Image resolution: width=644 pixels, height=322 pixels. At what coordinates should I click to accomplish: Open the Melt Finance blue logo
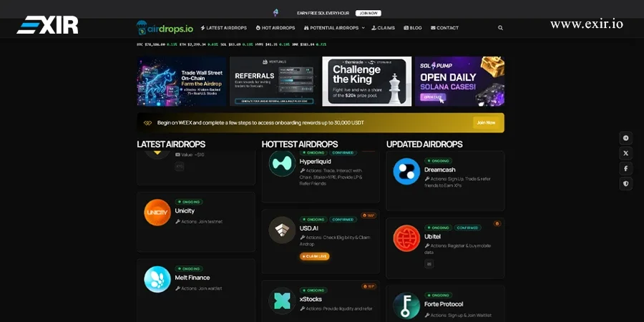[157, 279]
